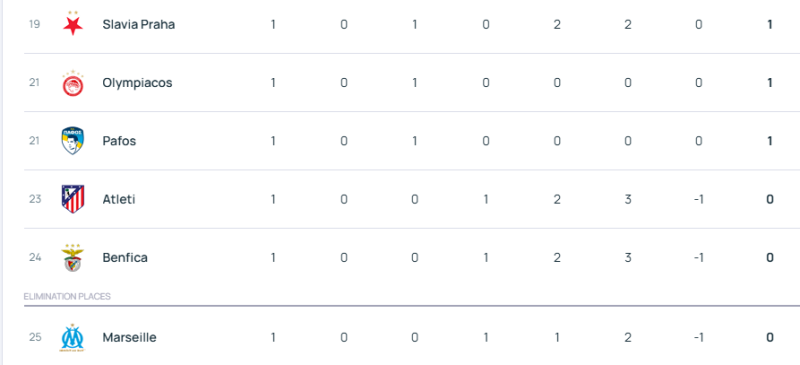The width and height of the screenshot is (800, 365).
Task: Click Marseille's bold points total
Action: (x=770, y=337)
